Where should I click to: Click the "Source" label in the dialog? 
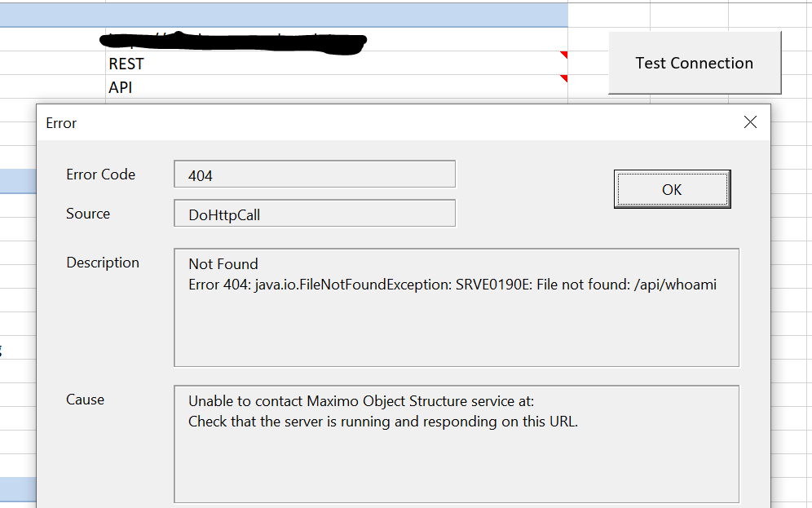click(88, 214)
